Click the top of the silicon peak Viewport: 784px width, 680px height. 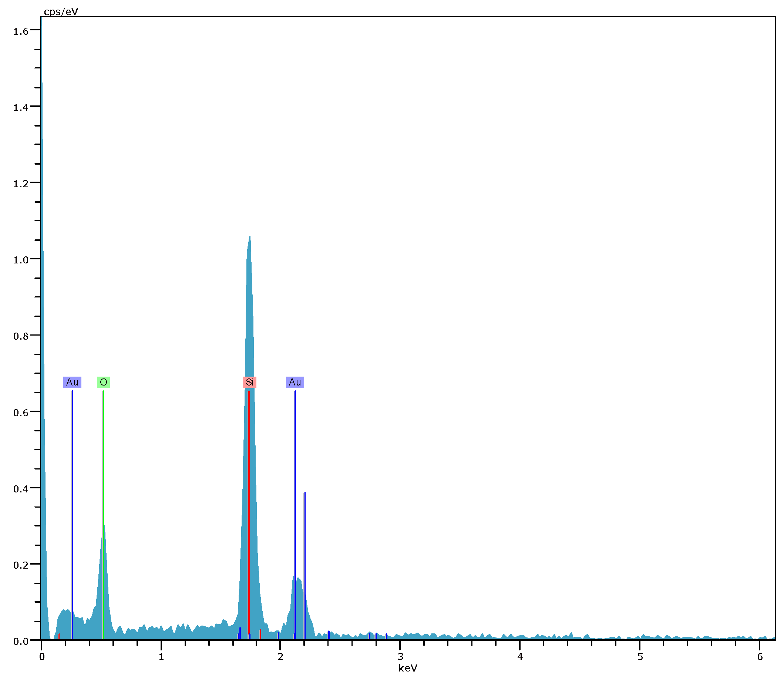[x=249, y=238]
